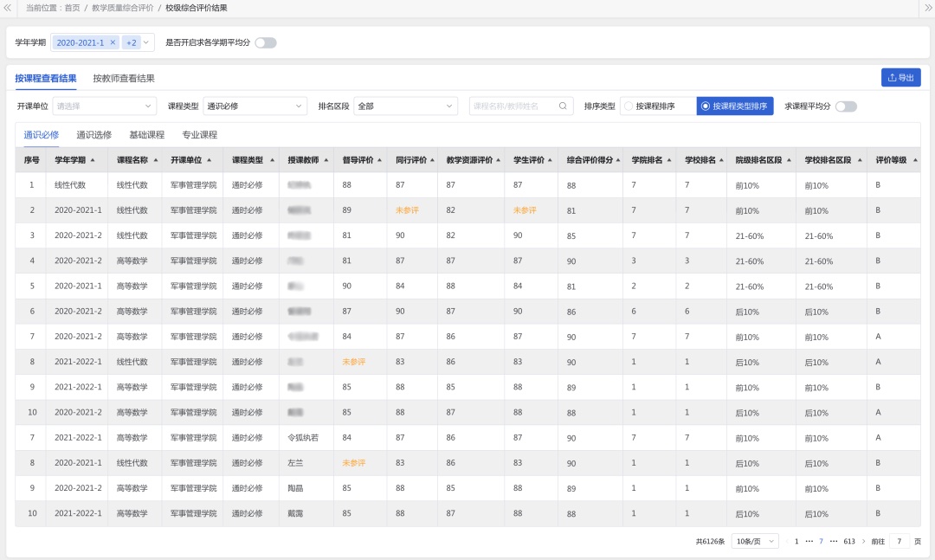The image size is (935, 560).
Task: Click search icon in course name field
Action: tap(563, 106)
